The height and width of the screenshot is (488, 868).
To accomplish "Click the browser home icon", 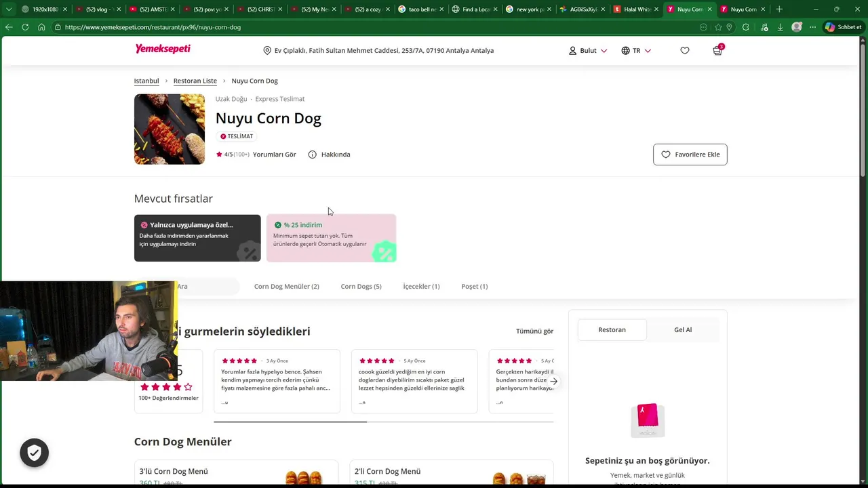I will pos(41,27).
